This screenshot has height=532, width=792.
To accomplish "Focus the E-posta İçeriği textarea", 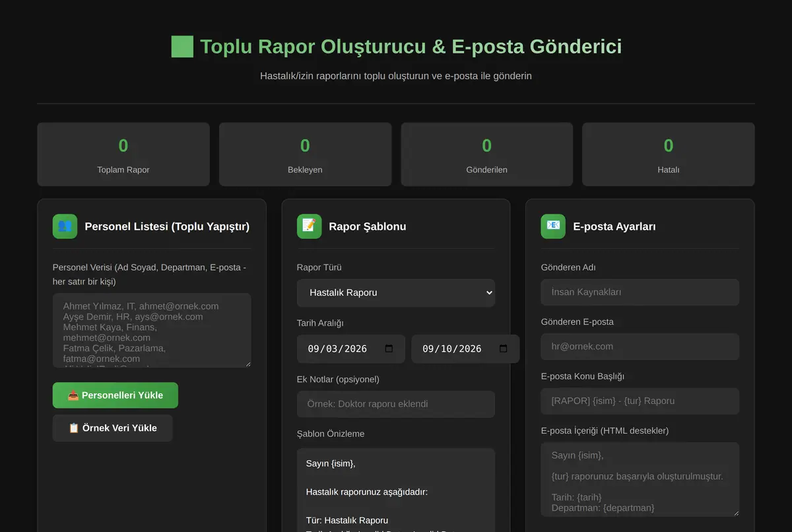I will (640, 479).
